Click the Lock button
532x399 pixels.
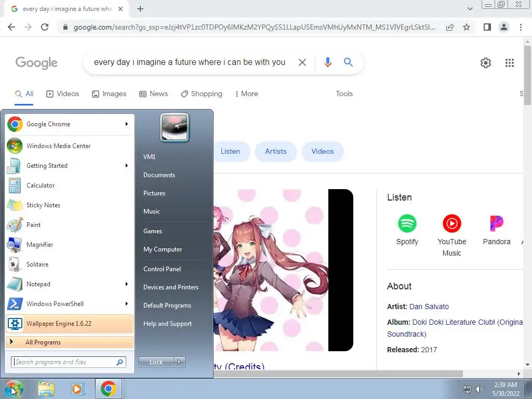coord(156,362)
